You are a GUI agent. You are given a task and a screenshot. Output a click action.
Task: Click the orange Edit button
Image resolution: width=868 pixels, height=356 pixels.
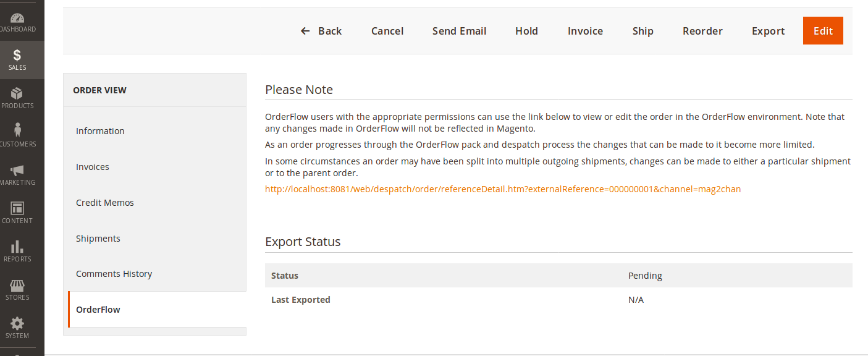click(x=823, y=30)
